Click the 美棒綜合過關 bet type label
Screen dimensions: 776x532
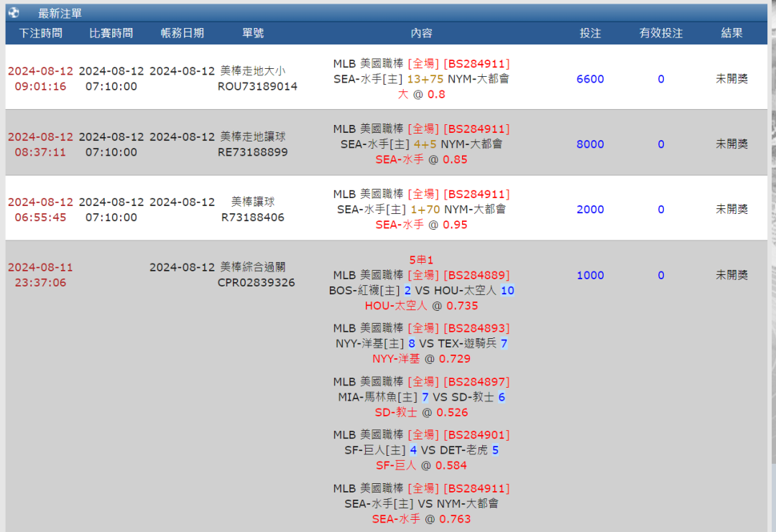click(253, 268)
